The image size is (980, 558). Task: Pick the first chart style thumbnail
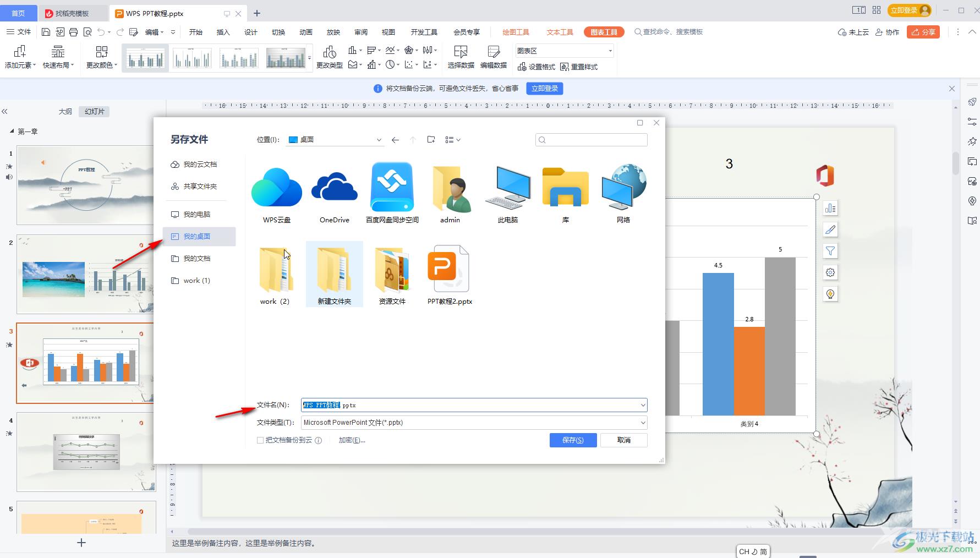point(145,57)
